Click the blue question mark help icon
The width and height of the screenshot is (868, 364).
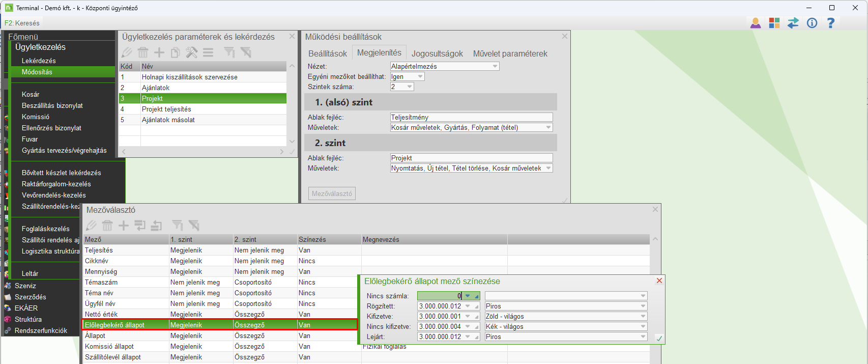[x=831, y=23]
